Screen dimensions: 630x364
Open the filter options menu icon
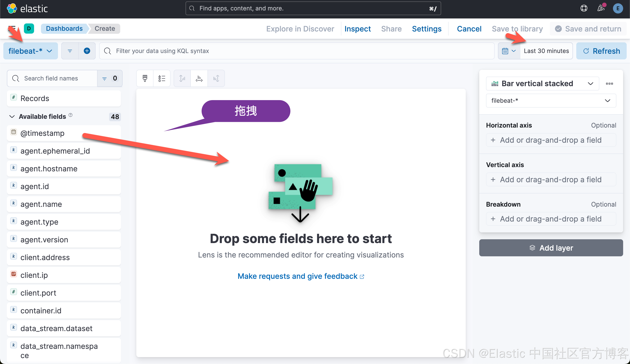(70, 51)
